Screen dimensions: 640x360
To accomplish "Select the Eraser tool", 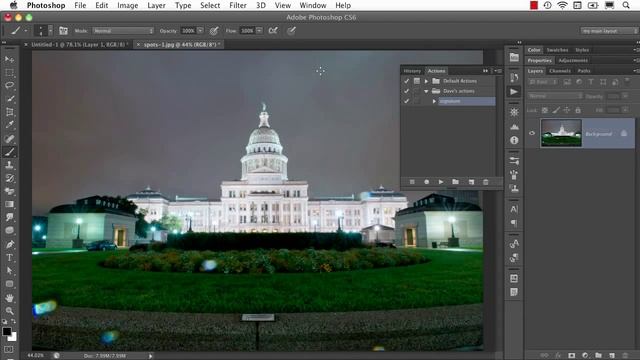I will point(9,191).
